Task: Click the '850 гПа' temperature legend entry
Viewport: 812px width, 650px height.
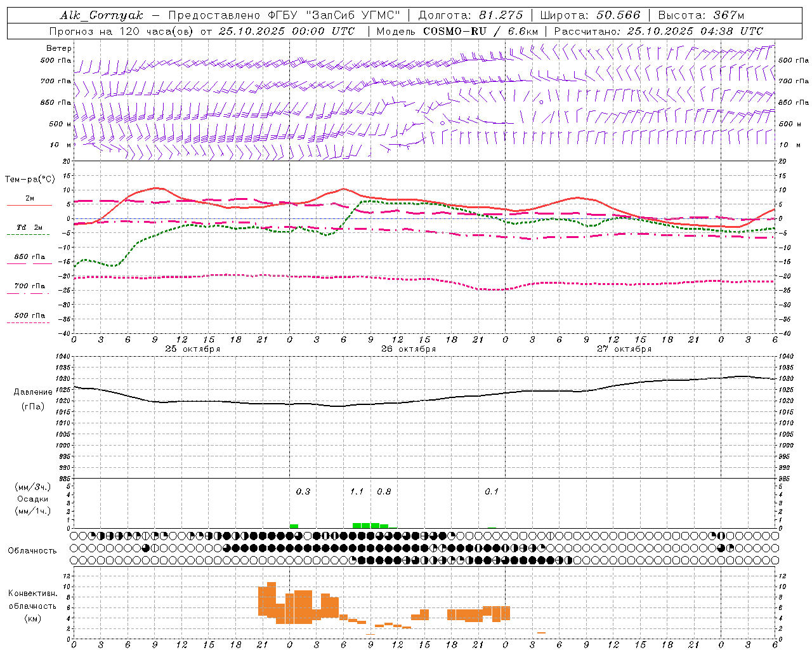Action: tap(30, 257)
